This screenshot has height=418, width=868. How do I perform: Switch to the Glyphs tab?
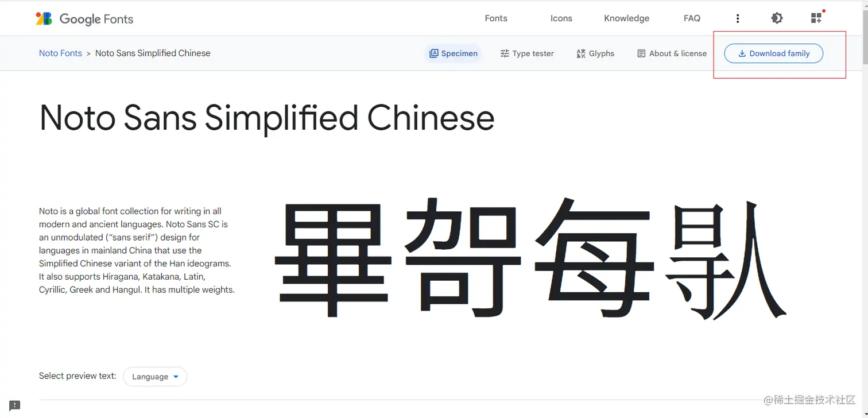pyautogui.click(x=595, y=53)
